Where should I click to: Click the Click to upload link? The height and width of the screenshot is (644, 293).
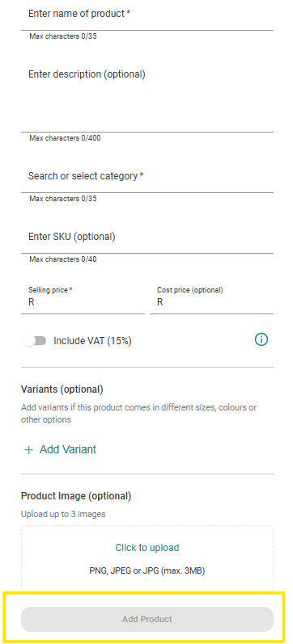[147, 548]
